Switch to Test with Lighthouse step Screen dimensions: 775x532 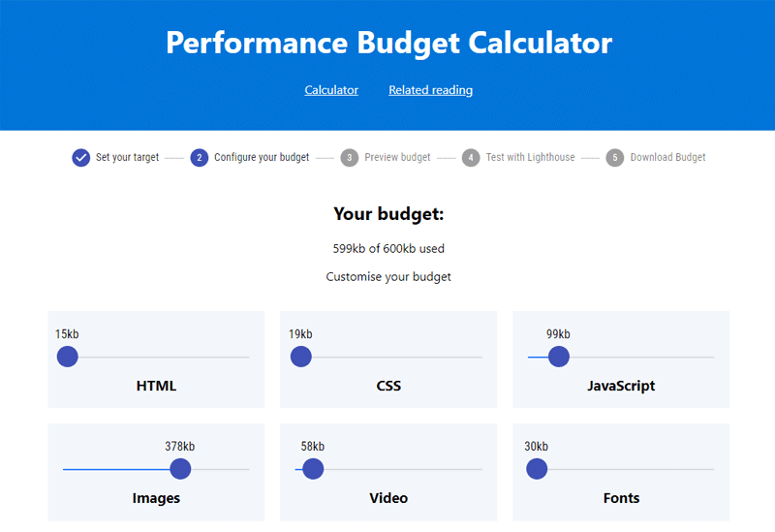point(530,157)
